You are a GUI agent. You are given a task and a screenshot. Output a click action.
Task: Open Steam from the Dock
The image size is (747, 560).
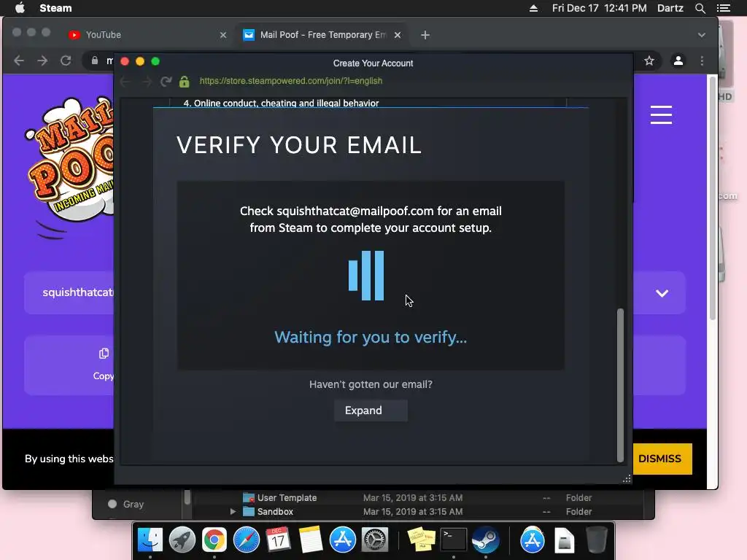point(485,540)
